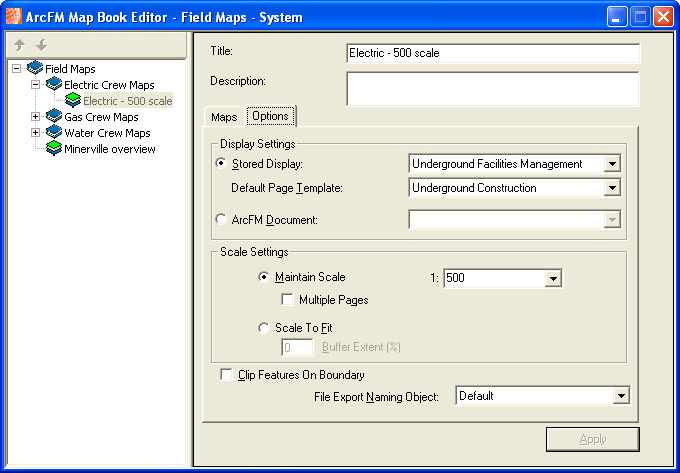Select Field Maps in the tree
This screenshot has height=473, width=680.
70,69
